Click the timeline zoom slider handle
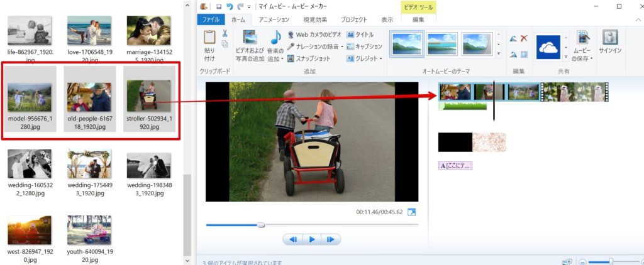The height and width of the screenshot is (265, 644). click(611, 261)
